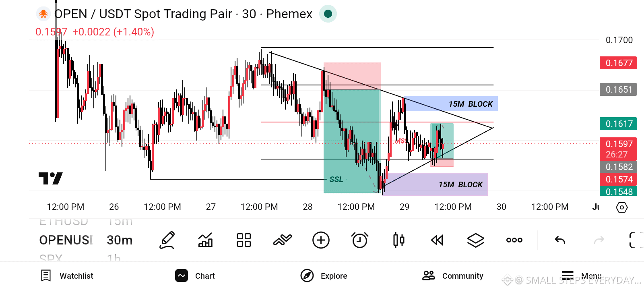Screen dimensions: 644x290
Task: Tap the price change +0.0022 (+1.40%) text
Action: point(113,32)
